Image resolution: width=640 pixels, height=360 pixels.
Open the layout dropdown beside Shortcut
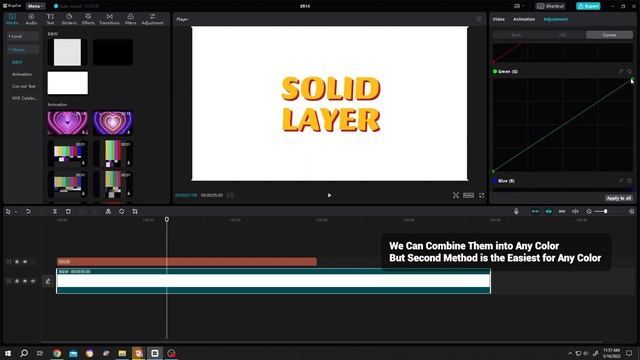click(x=519, y=6)
